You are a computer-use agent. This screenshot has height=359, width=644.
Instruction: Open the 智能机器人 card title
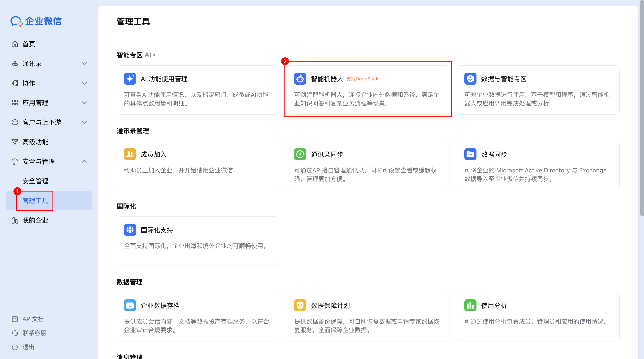click(x=327, y=79)
